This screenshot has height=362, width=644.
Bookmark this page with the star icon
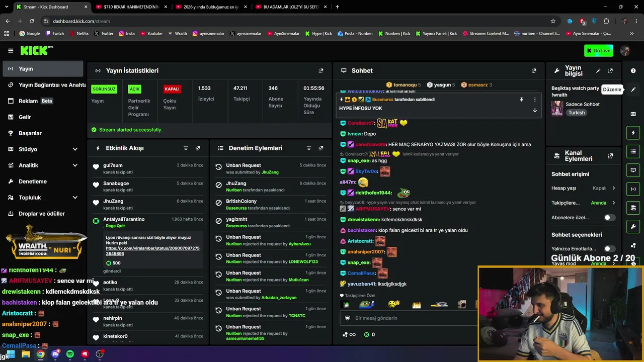(553, 21)
